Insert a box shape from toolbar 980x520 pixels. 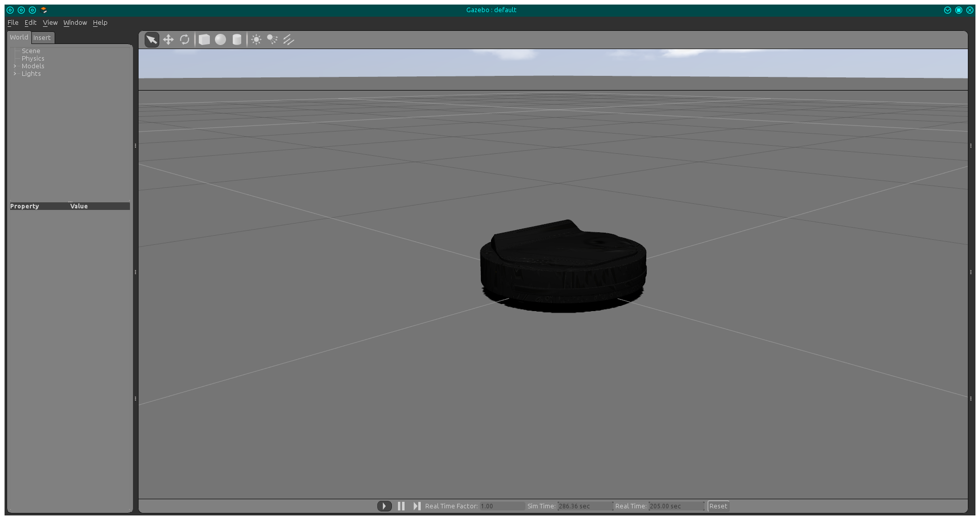[x=204, y=39]
